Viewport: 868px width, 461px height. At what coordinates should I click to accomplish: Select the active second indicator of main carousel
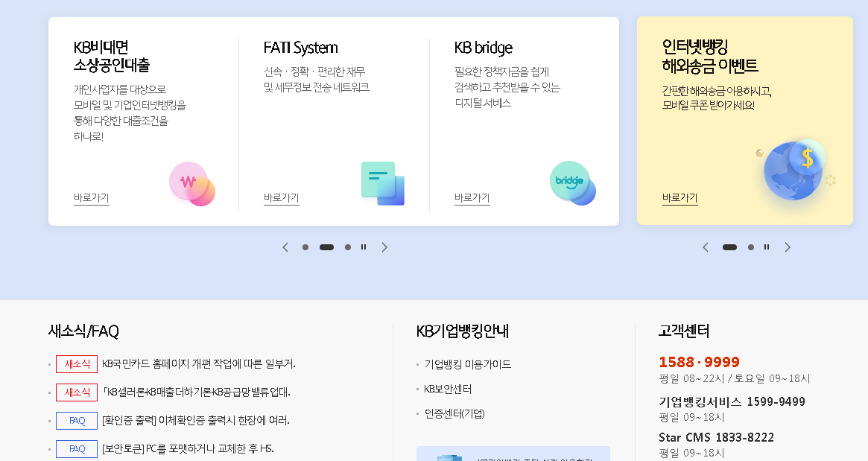(326, 247)
